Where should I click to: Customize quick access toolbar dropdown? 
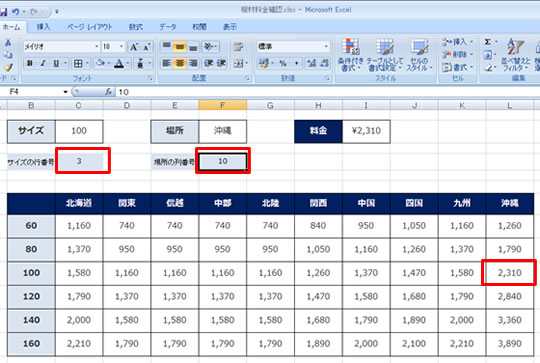click(x=57, y=12)
